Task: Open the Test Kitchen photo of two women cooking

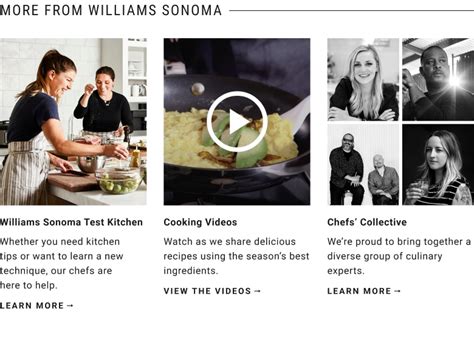Action: (x=73, y=122)
